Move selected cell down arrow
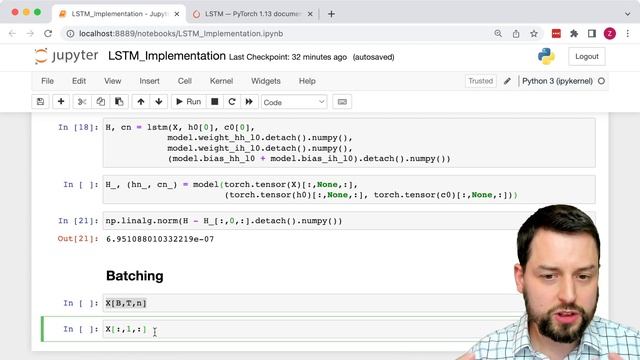This screenshot has height=360, width=640. tap(159, 102)
